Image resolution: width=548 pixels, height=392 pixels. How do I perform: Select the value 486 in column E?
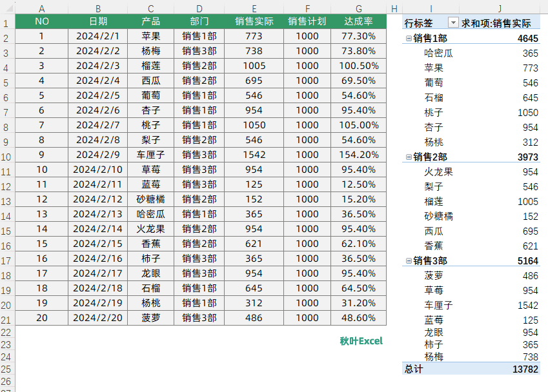tap(254, 318)
